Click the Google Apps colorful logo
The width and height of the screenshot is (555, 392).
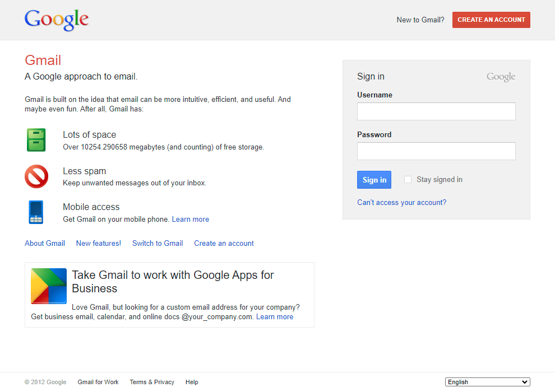pyautogui.click(x=49, y=286)
